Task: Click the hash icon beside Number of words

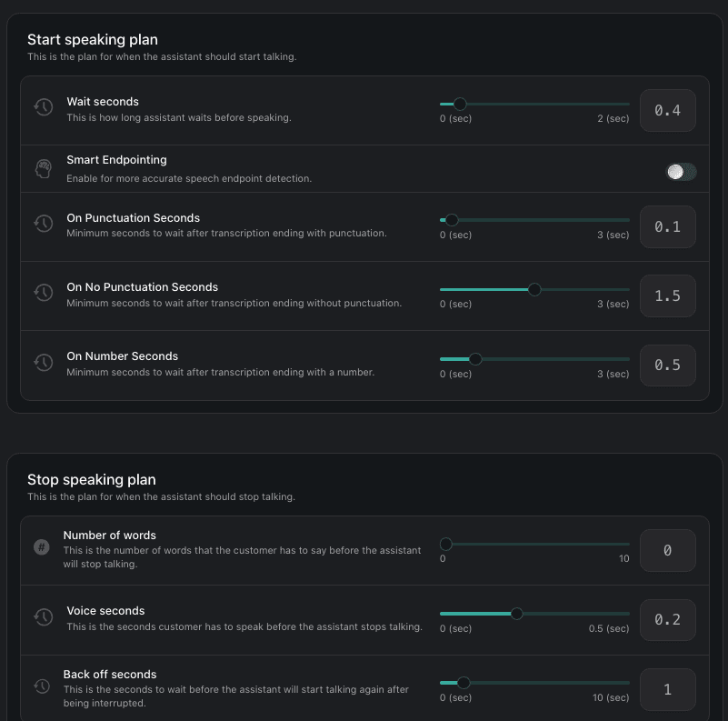Action: pos(41,547)
